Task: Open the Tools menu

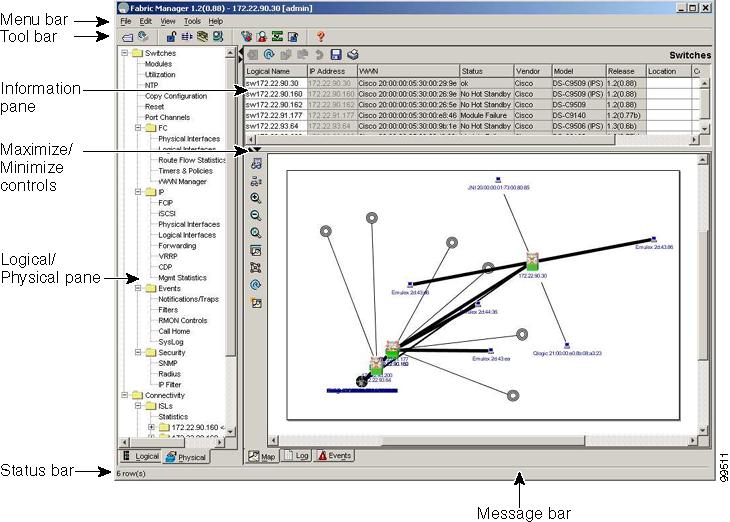Action: coord(192,21)
